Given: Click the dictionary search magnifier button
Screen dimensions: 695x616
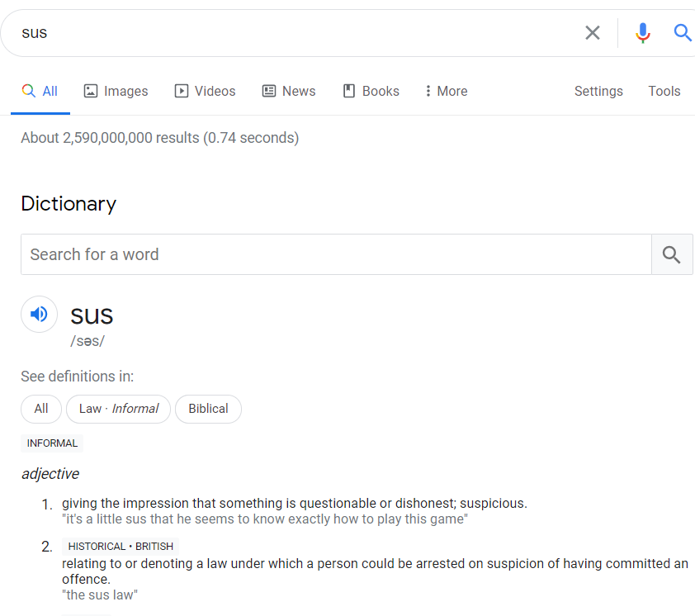Looking at the screenshot, I should (x=671, y=254).
